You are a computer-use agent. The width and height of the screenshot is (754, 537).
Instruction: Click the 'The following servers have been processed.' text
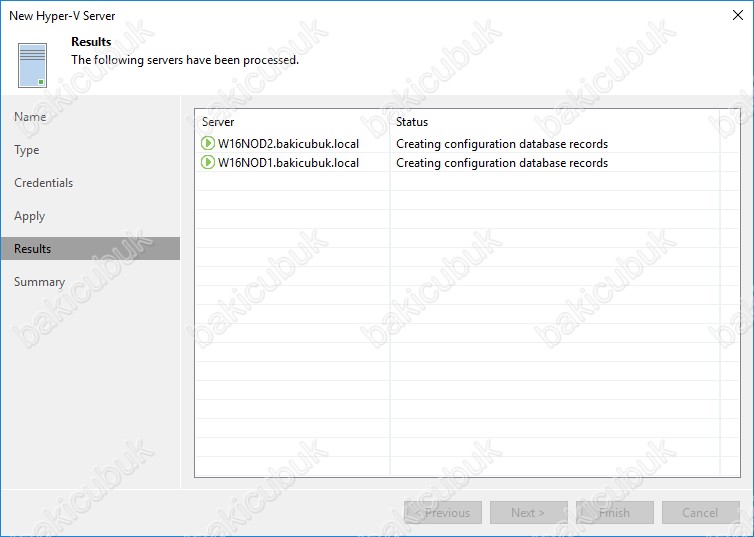click(185, 60)
